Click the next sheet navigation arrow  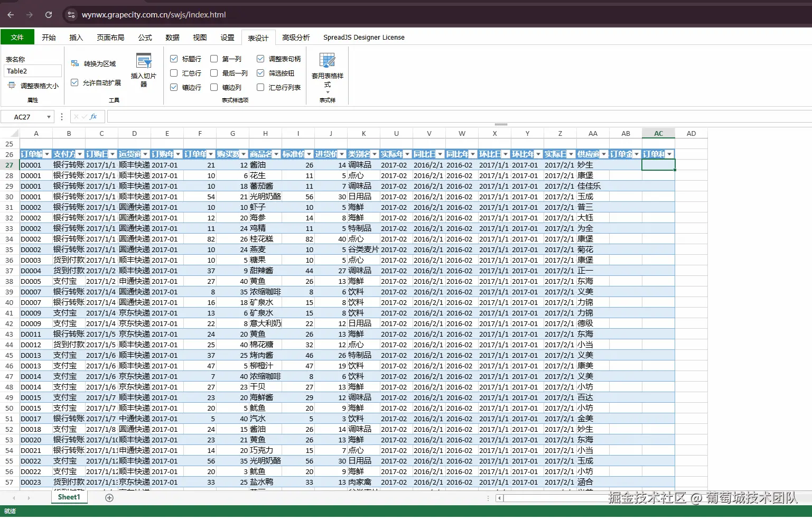click(29, 498)
